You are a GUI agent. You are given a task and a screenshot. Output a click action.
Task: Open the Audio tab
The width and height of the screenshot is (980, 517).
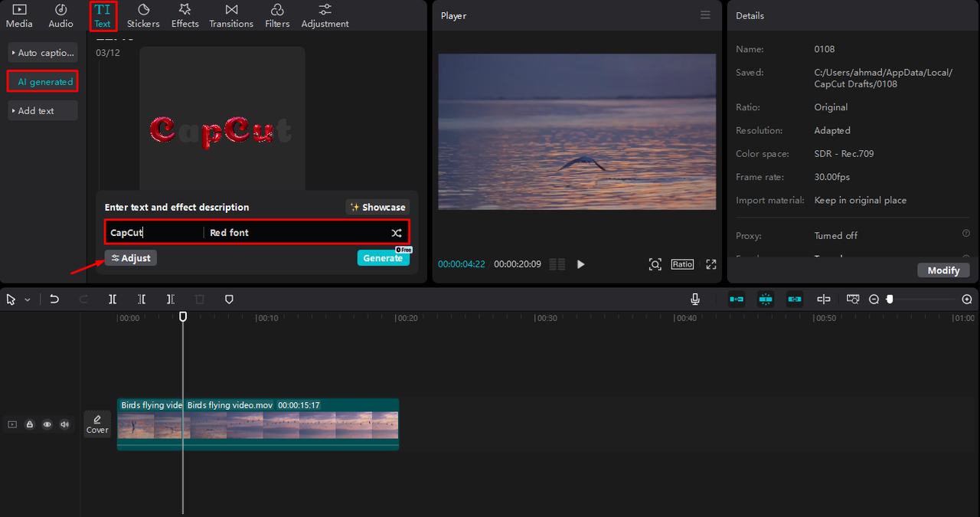tap(61, 15)
